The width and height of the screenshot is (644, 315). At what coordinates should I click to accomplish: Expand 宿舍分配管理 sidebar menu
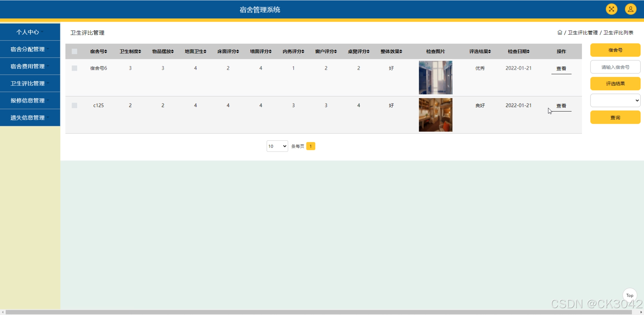tap(30, 49)
